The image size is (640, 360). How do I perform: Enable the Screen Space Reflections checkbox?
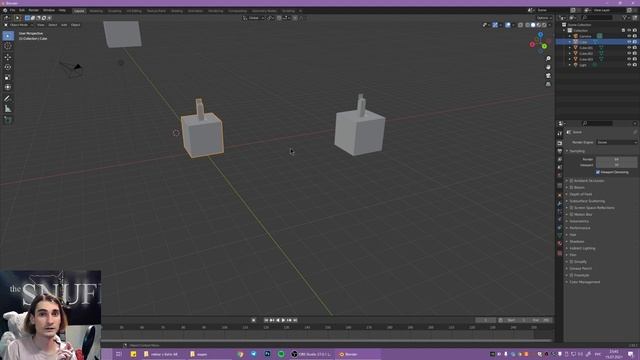click(571, 208)
